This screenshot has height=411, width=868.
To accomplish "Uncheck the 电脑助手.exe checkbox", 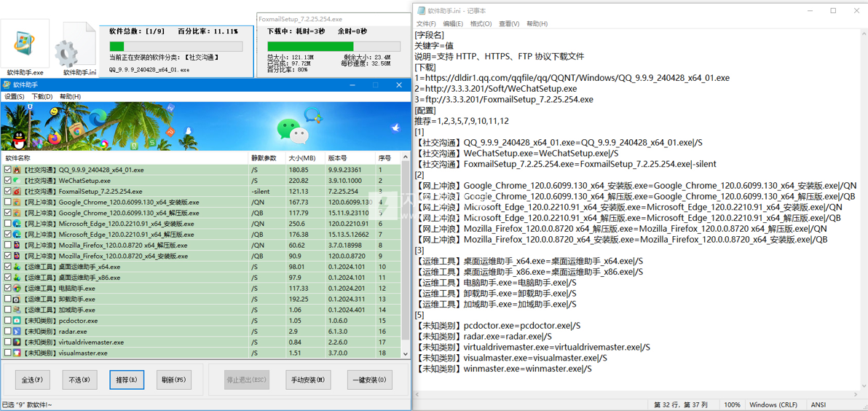I will (8, 288).
